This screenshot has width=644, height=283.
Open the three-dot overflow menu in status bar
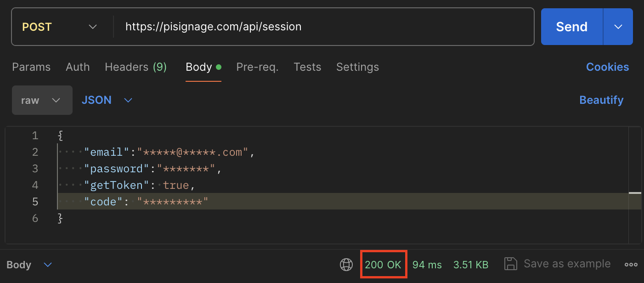[x=631, y=264]
